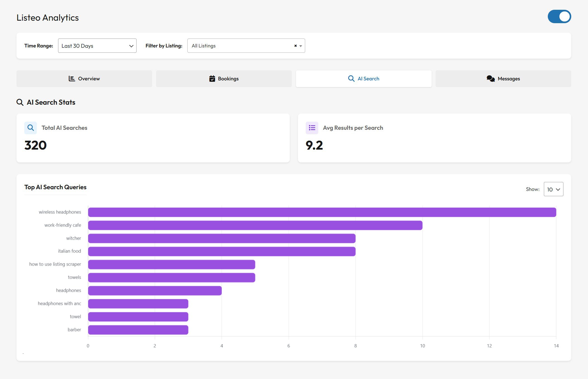Expand the Filter by Listing dropdown arrow

coord(300,46)
